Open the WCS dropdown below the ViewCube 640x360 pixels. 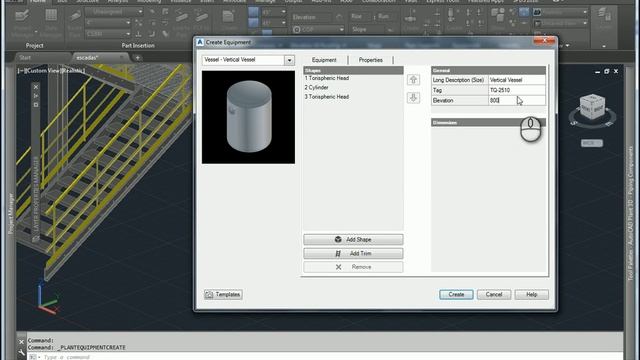coord(592,143)
